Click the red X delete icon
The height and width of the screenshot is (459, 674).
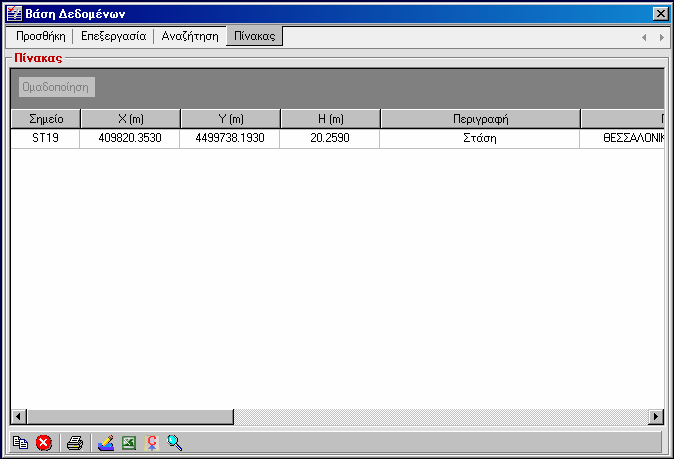[x=43, y=442]
